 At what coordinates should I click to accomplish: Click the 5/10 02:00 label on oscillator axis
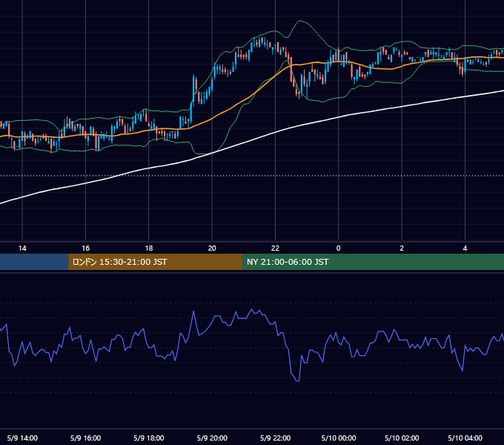[402, 438]
